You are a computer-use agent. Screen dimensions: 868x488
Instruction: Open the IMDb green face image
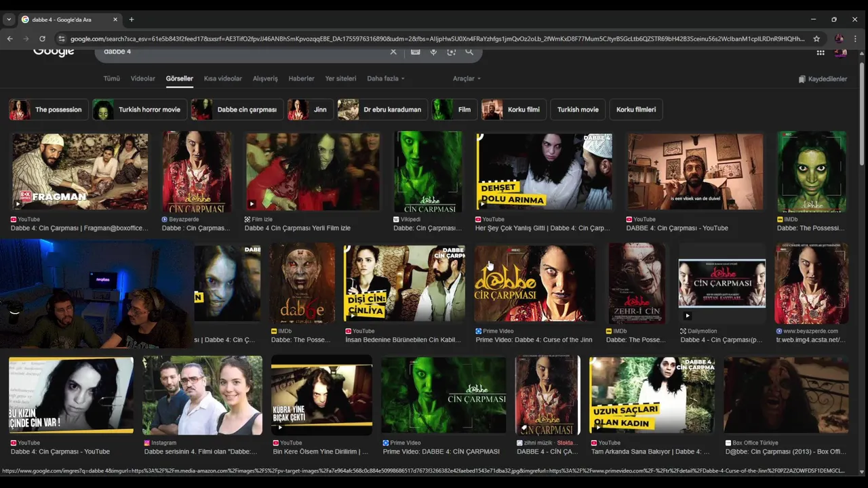pyautogui.click(x=812, y=171)
